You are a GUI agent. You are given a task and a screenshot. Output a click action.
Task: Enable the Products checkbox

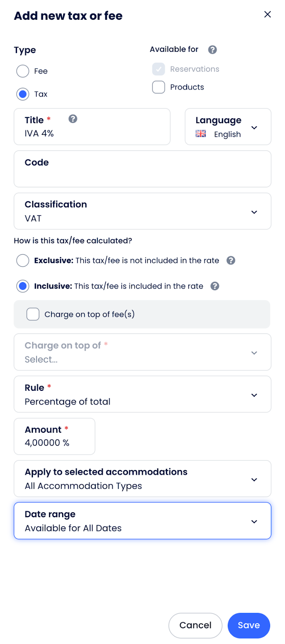tap(159, 87)
